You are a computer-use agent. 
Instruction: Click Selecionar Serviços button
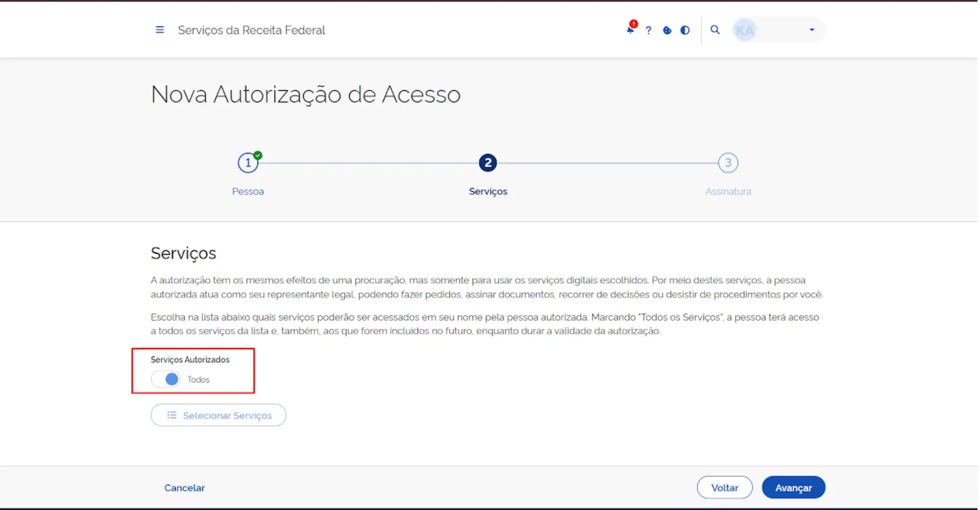[218, 415]
